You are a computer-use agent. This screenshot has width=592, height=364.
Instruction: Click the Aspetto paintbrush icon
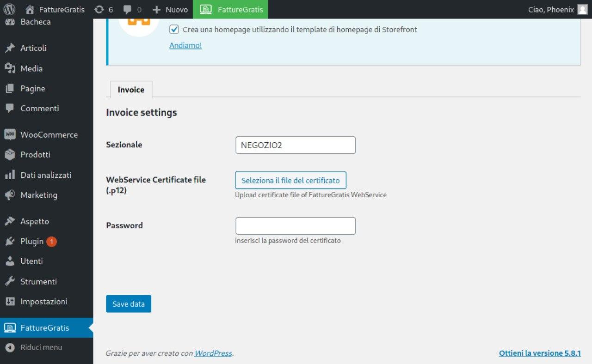coord(10,221)
